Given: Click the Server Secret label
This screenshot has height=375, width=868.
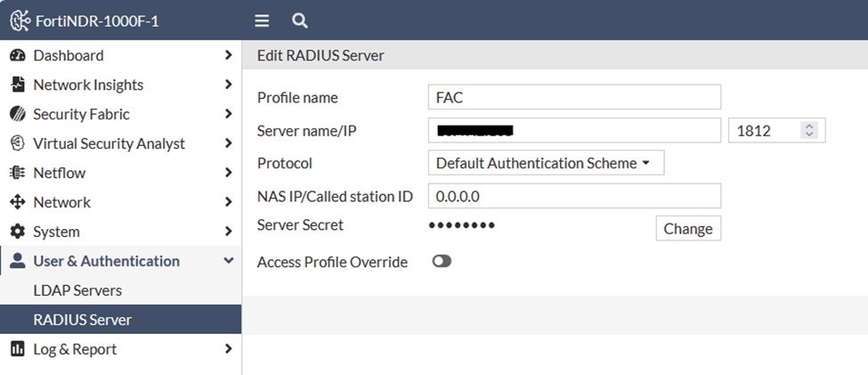Looking at the screenshot, I should [x=300, y=224].
